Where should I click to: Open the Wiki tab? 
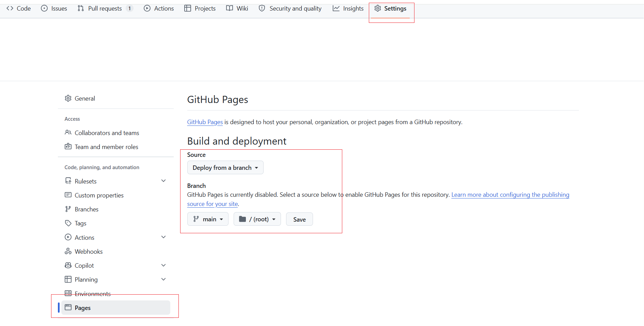click(x=237, y=9)
